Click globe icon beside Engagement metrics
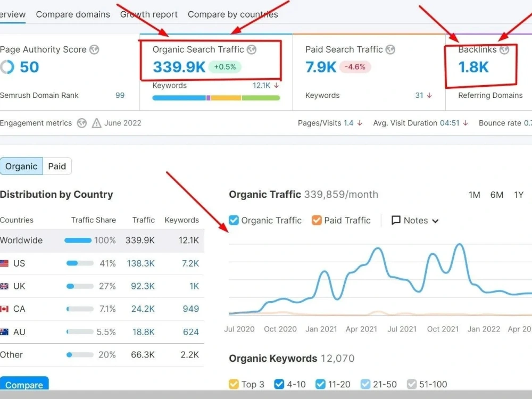Viewport: 532px width, 399px height. (81, 123)
